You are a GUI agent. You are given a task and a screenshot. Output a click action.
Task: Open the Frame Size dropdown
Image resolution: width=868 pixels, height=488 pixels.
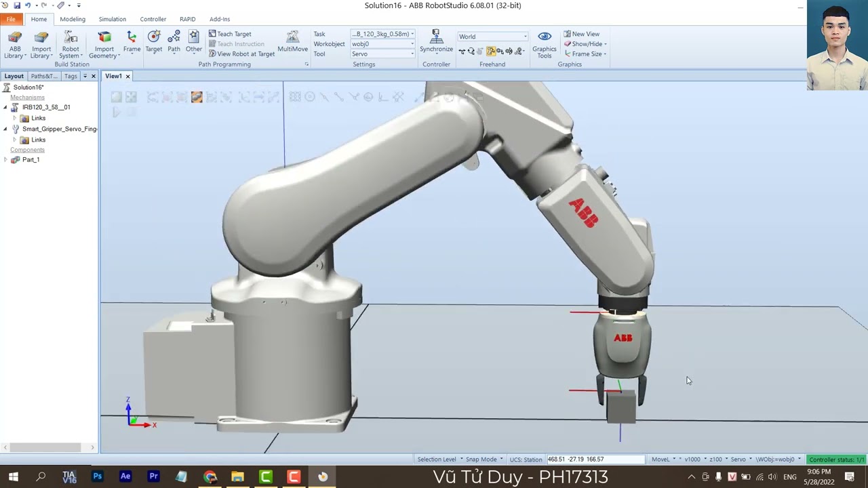tap(585, 54)
